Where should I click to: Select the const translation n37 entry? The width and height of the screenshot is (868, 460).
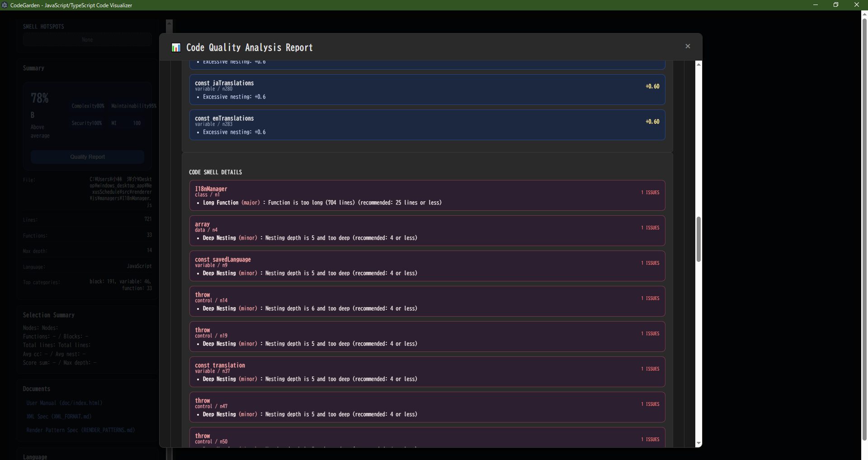[427, 372]
